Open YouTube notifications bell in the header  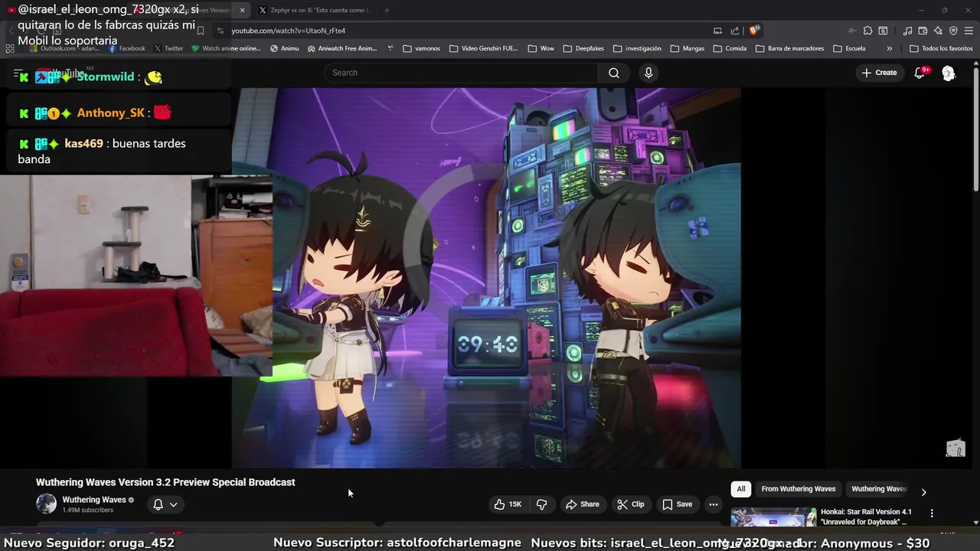coord(920,73)
